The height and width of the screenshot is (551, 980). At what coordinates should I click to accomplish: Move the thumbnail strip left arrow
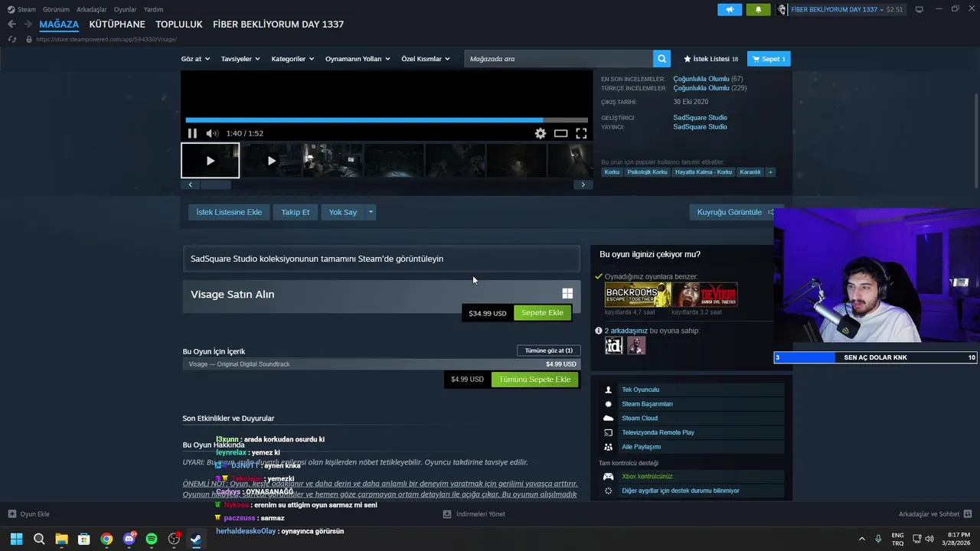click(190, 184)
